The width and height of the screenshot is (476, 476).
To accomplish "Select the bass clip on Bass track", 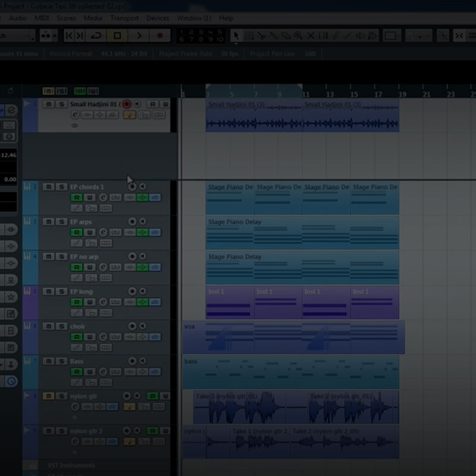I will 290,372.
